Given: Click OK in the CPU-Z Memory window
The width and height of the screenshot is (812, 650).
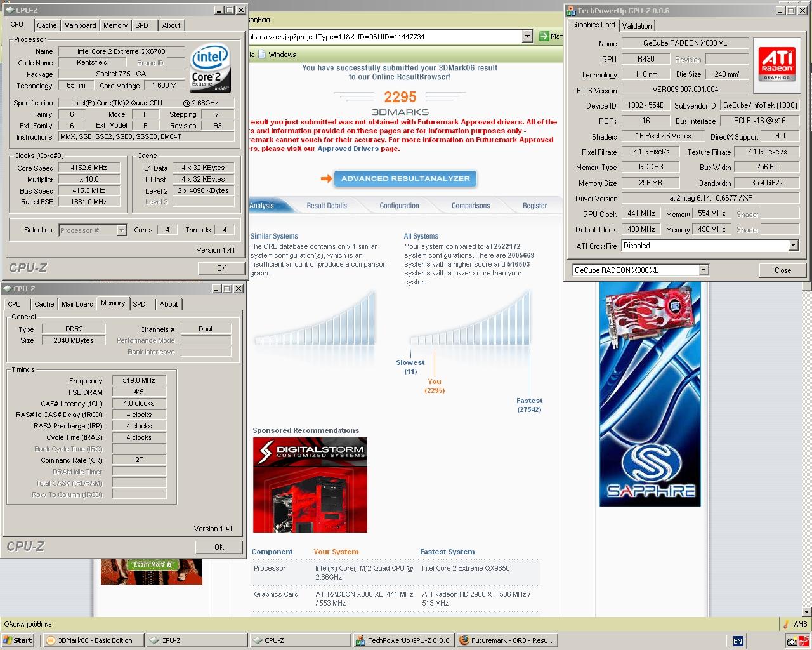Looking at the screenshot, I should click(x=219, y=547).
